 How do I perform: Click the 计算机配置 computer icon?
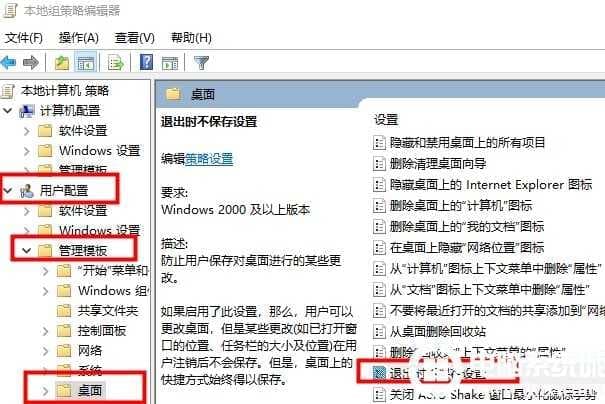27,111
